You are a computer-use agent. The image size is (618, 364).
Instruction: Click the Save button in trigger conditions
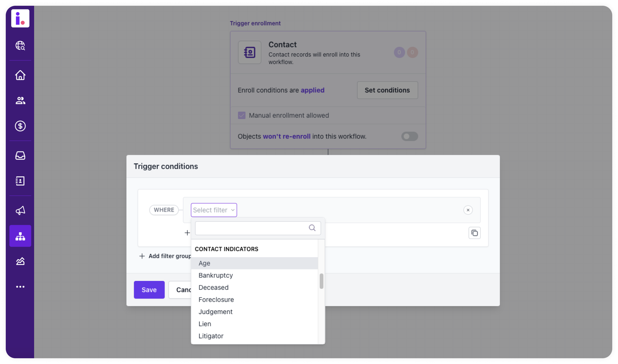tap(149, 290)
